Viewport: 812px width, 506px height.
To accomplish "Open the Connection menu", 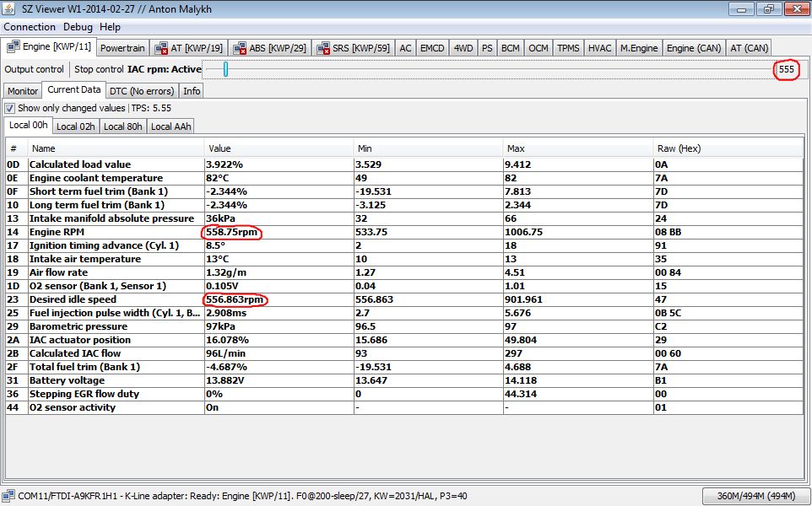I will 30,27.
